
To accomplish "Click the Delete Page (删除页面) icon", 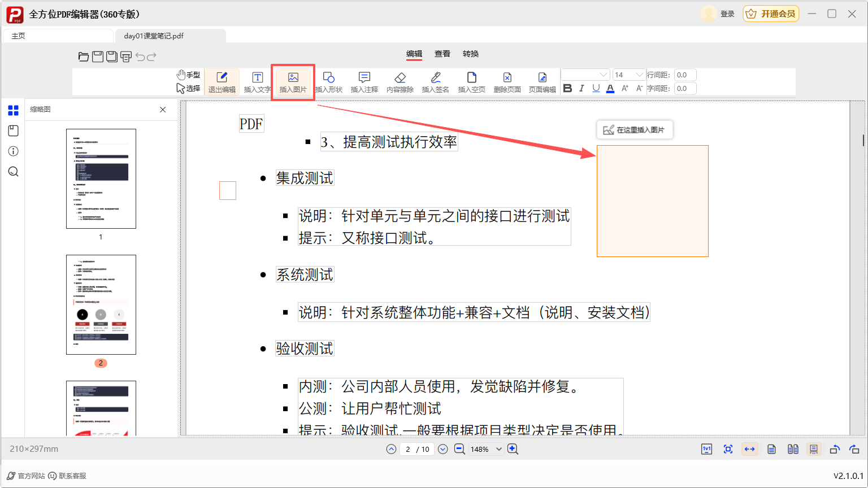I will [507, 82].
